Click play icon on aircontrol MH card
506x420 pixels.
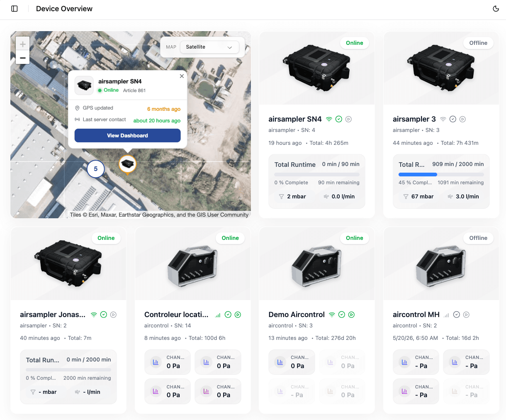(x=467, y=315)
